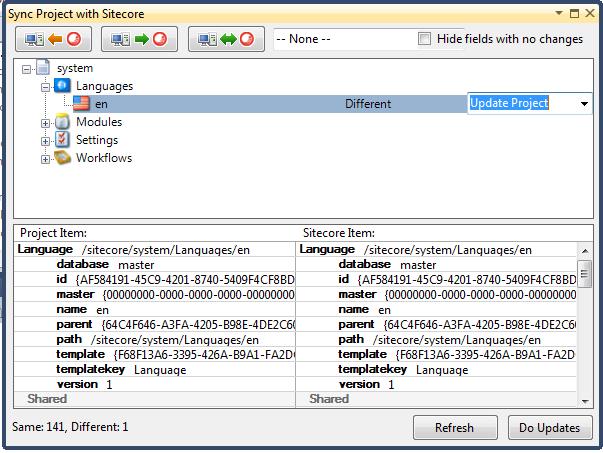Collapse the Languages tree node
The width and height of the screenshot is (603, 453).
45,87
